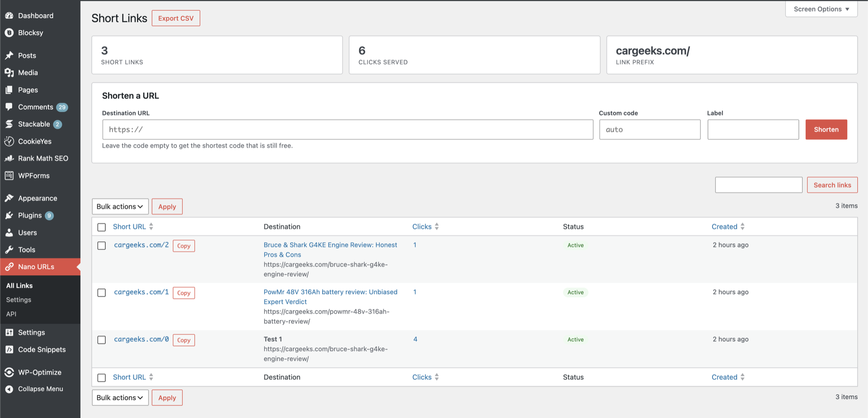Click the Stackable logo icon
The image size is (868, 418).
click(x=9, y=124)
